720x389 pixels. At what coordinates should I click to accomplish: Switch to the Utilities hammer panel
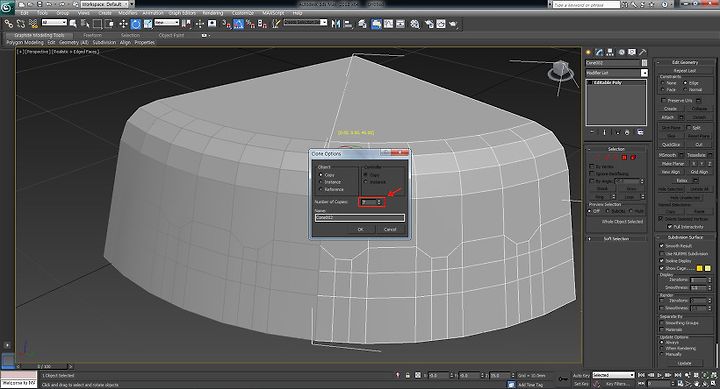(x=642, y=52)
